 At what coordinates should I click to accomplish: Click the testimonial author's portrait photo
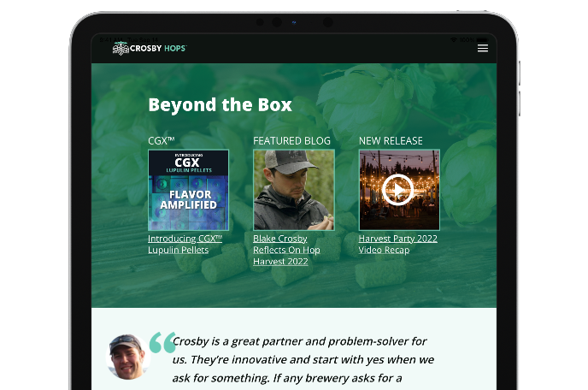tap(128, 357)
